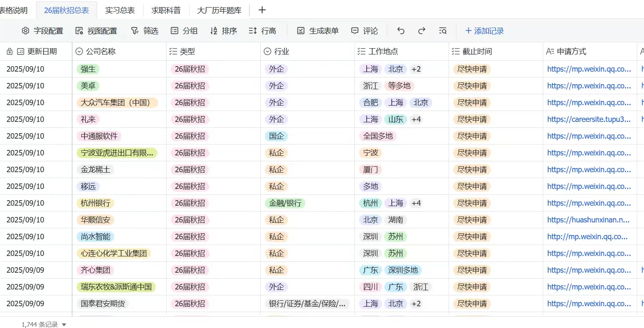Click 添加记录 to add a record

click(x=485, y=31)
